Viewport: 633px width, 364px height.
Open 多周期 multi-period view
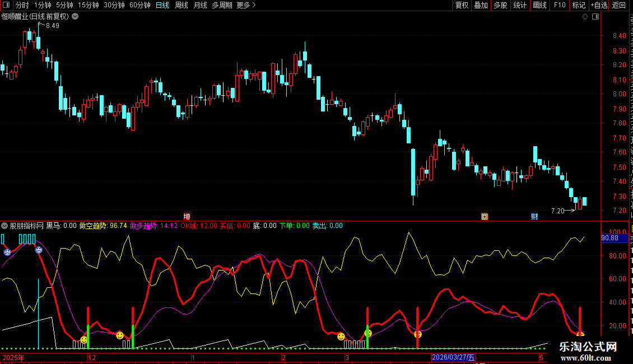[x=222, y=5]
